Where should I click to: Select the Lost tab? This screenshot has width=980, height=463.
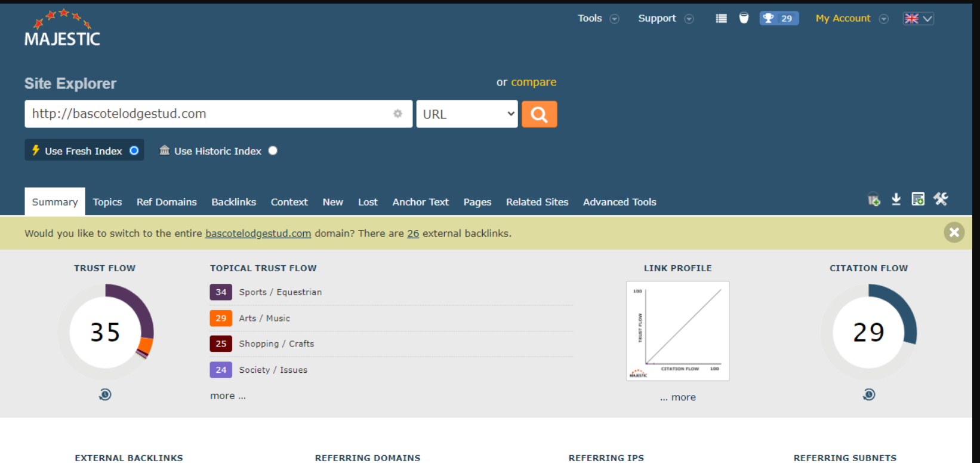tap(368, 202)
